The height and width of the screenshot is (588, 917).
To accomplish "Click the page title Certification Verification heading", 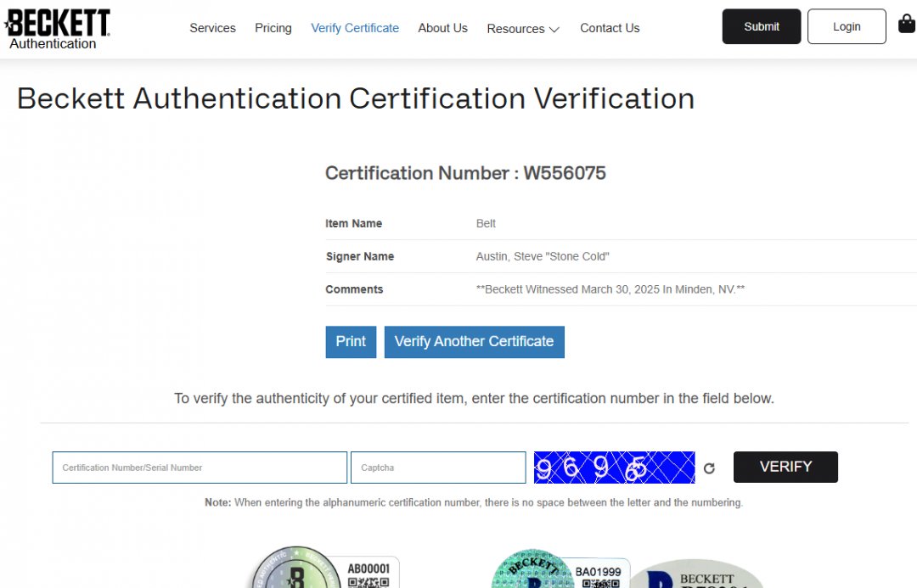I will coord(356,98).
